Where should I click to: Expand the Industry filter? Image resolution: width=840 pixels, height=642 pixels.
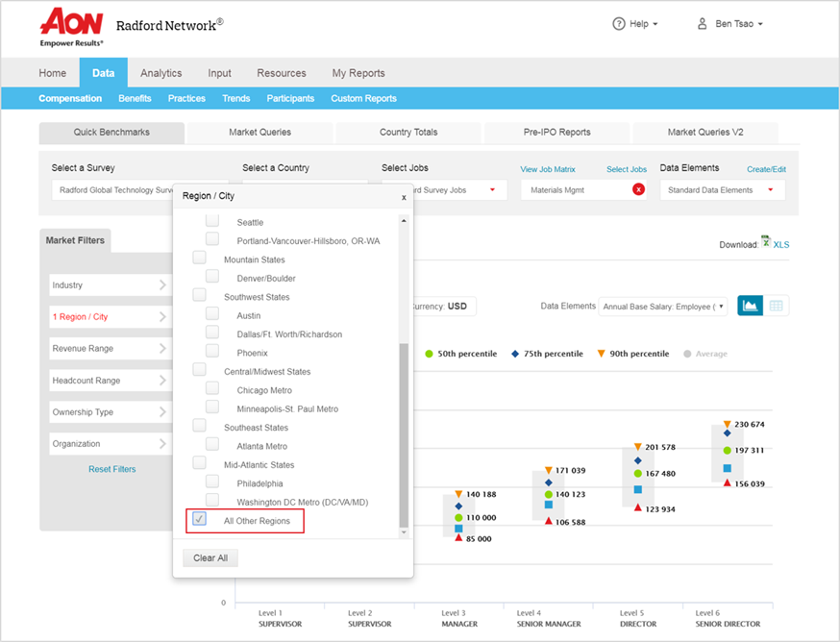click(x=109, y=285)
